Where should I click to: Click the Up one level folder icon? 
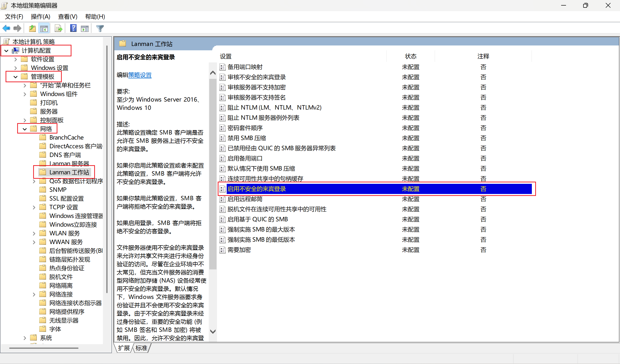click(x=32, y=29)
